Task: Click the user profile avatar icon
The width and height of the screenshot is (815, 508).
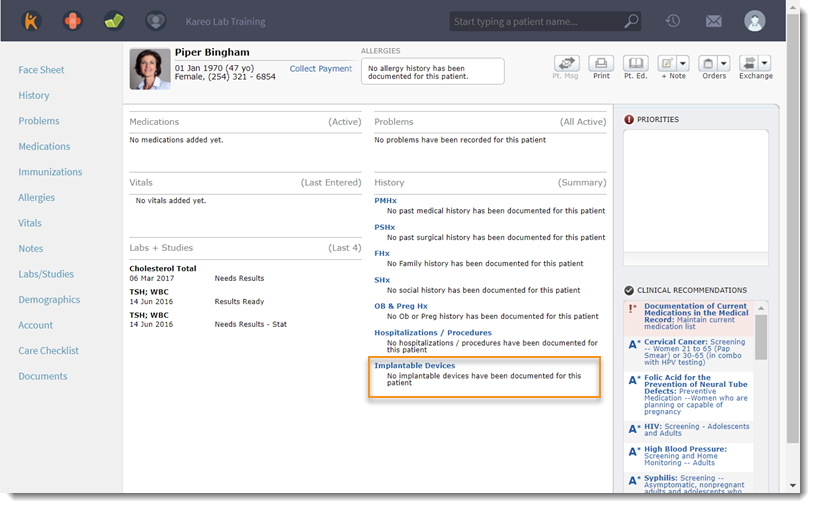Action: coord(755,21)
